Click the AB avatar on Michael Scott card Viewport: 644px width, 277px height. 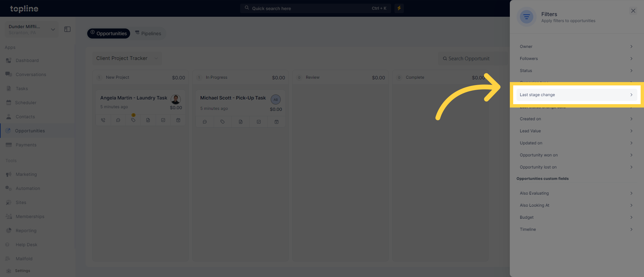(276, 99)
